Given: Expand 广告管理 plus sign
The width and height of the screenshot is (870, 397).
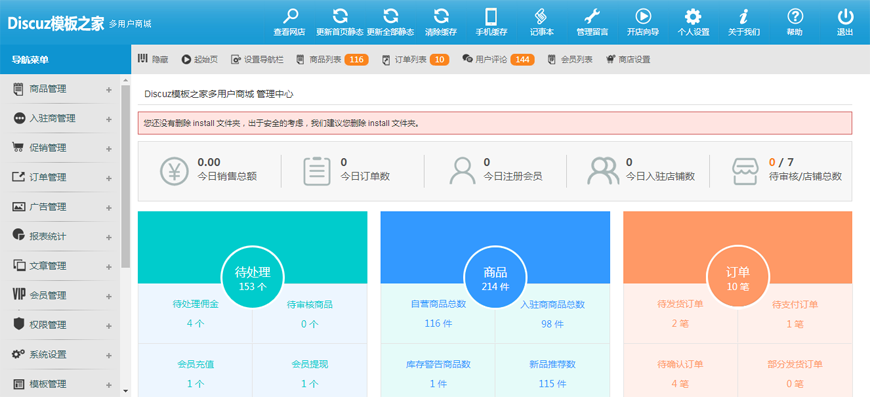Looking at the screenshot, I should (x=109, y=208).
